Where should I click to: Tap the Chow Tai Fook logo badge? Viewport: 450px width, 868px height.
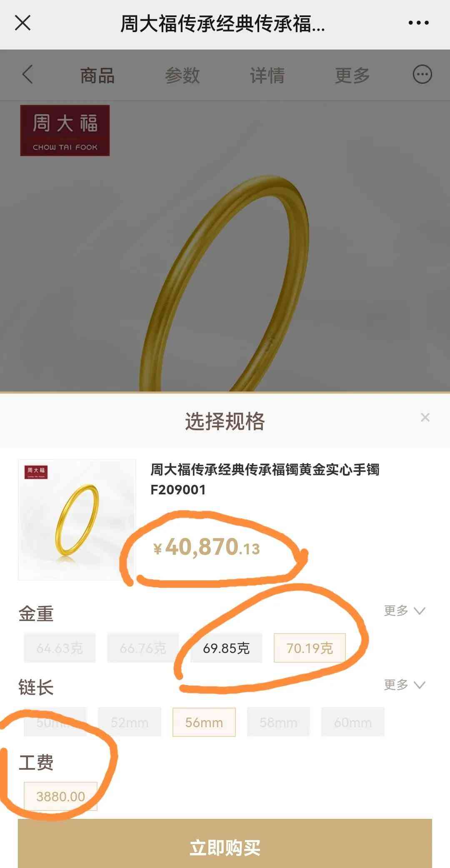[x=65, y=131]
